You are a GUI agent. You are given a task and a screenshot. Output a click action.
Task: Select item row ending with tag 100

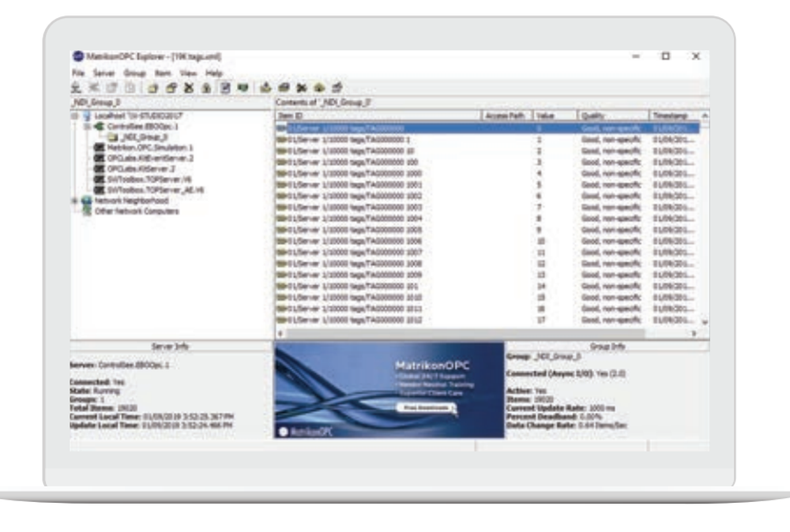(487, 162)
